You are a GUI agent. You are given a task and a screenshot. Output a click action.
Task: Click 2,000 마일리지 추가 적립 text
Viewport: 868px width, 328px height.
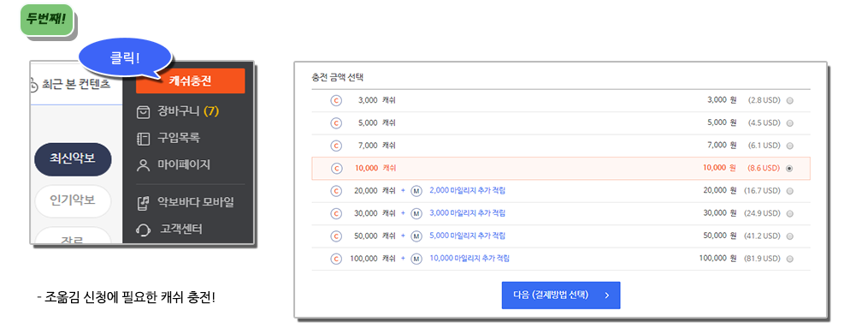pos(467,191)
